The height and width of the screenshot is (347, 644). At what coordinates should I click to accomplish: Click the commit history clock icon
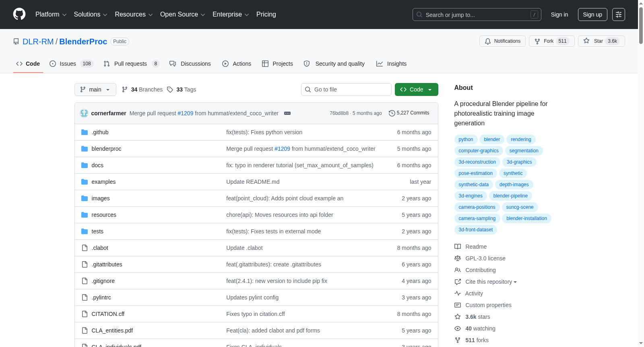[392, 113]
